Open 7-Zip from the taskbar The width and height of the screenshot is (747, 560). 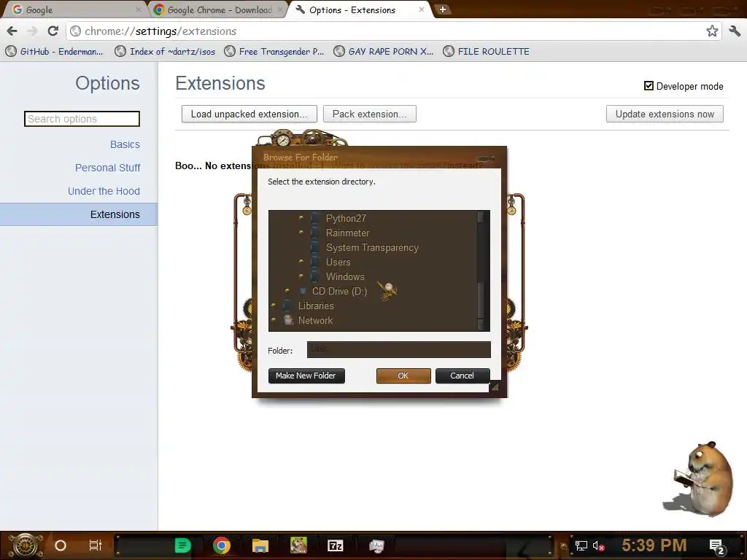coord(336,545)
